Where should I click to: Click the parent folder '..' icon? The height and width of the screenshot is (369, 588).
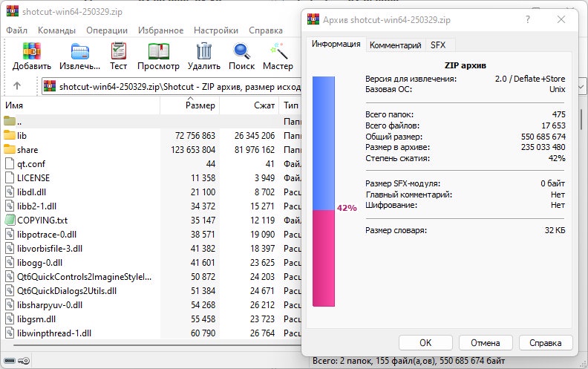point(10,121)
